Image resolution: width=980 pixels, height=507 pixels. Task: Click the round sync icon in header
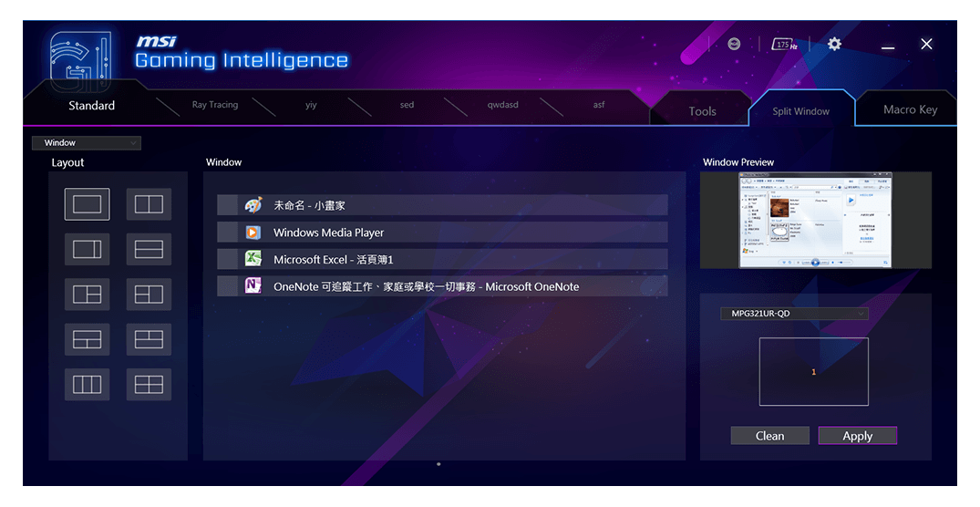pyautogui.click(x=734, y=45)
